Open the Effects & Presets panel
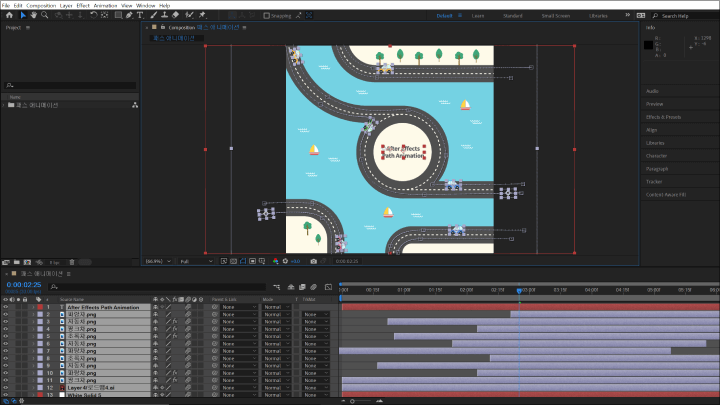This screenshot has width=720, height=405. pos(664,117)
